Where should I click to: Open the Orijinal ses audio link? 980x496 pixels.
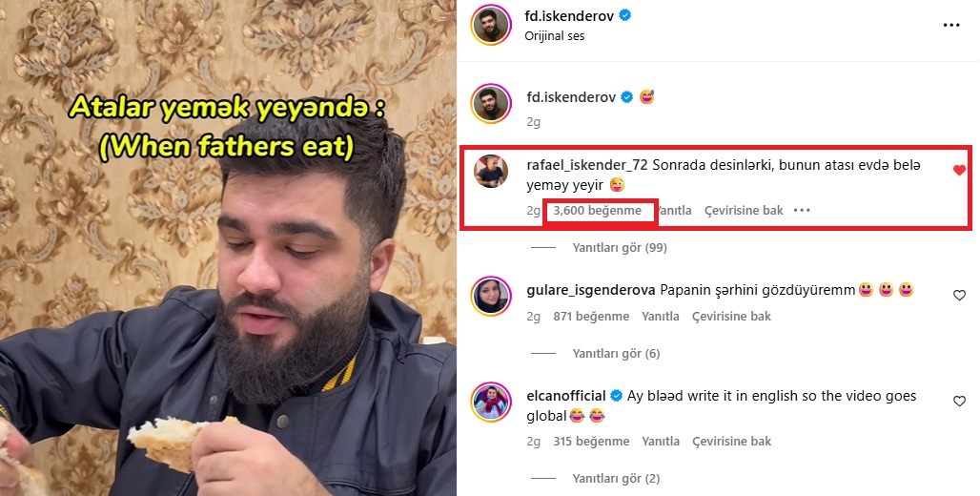pos(555,35)
